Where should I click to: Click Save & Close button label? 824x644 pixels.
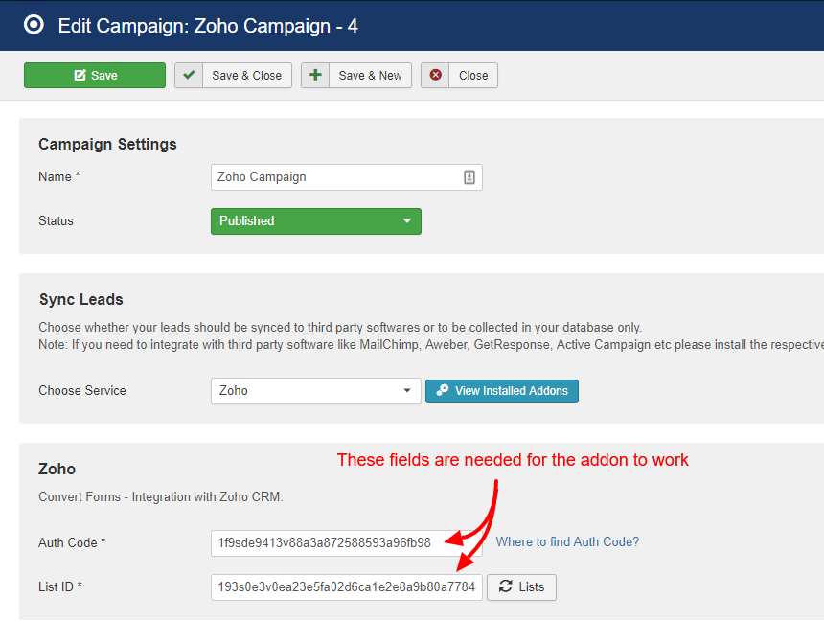[247, 75]
